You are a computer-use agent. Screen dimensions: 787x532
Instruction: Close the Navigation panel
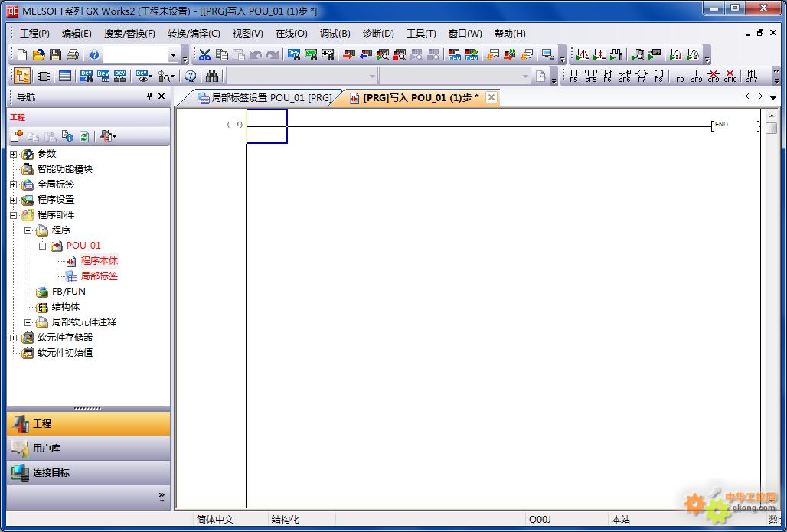[162, 96]
